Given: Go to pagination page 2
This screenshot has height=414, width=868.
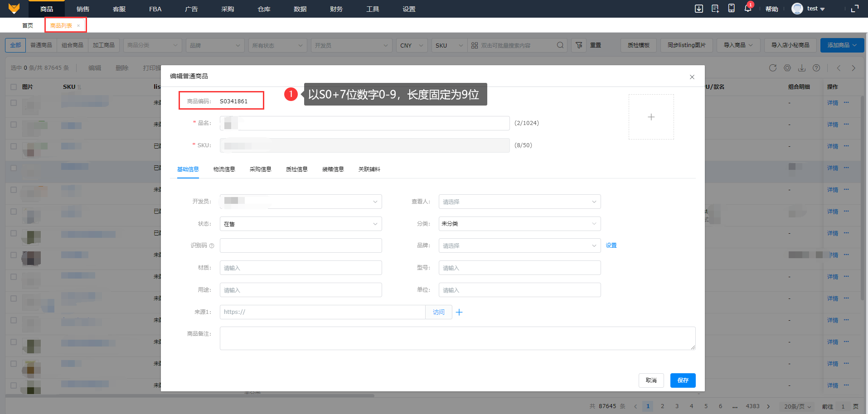Looking at the screenshot, I should point(663,406).
